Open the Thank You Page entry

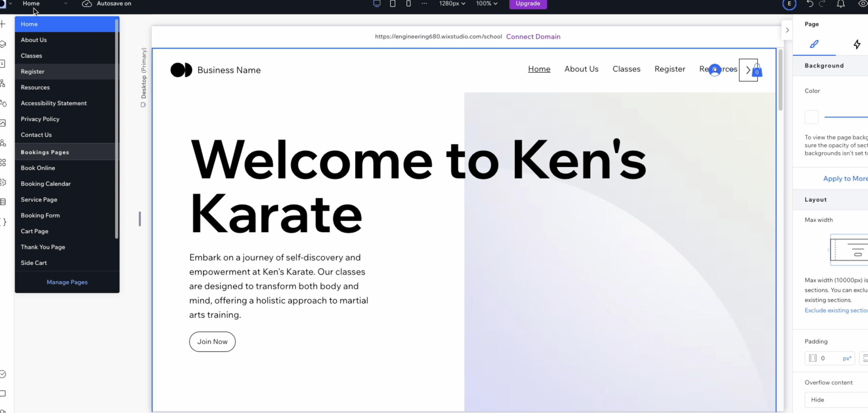pyautogui.click(x=65, y=247)
